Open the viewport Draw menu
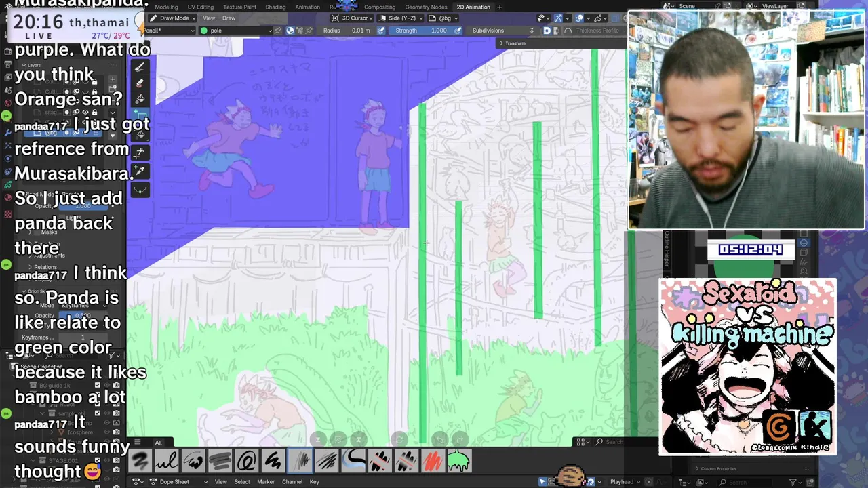The width and height of the screenshot is (868, 488). [x=229, y=18]
